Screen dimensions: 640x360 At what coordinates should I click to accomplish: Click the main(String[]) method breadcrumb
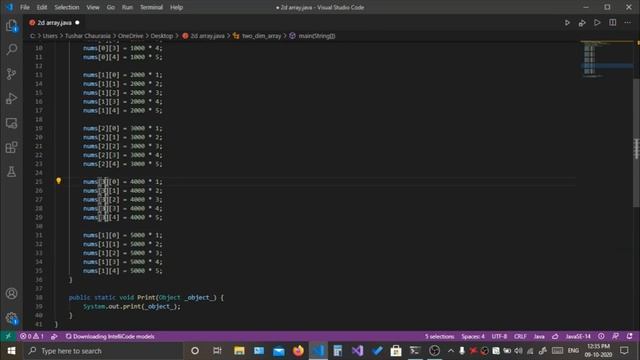click(x=312, y=36)
